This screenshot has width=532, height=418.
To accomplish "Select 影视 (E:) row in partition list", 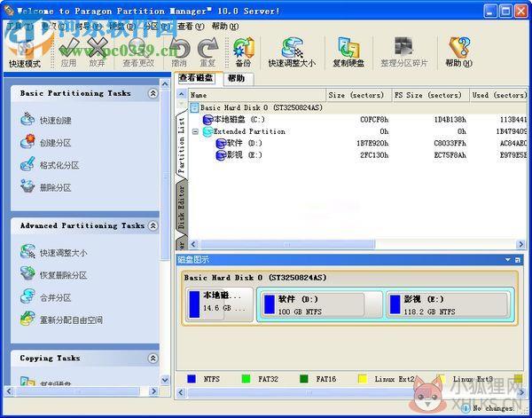I will (358, 155).
